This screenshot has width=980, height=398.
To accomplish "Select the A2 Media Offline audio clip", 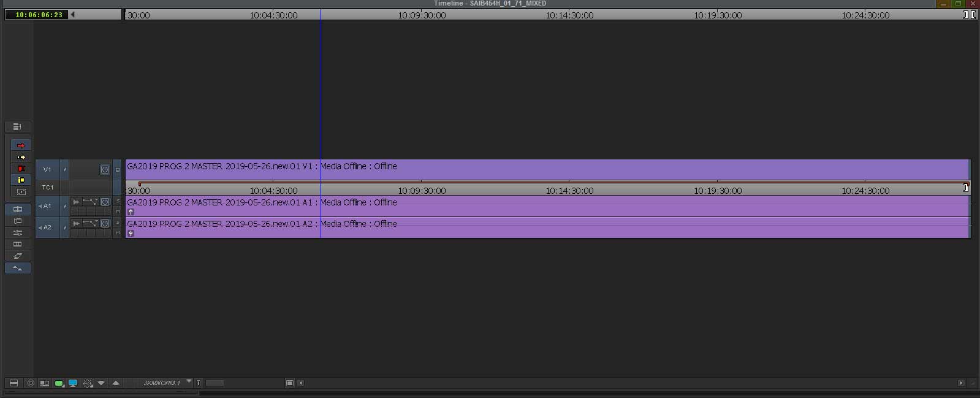I will point(547,228).
